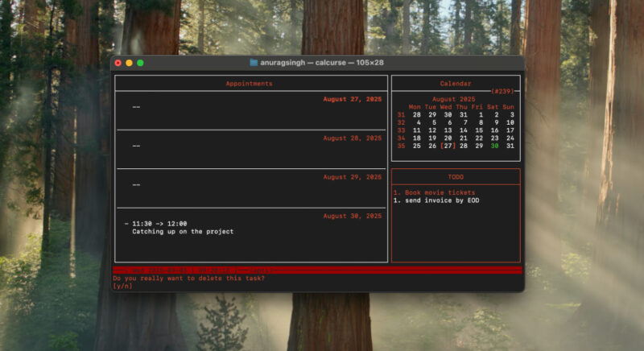Select day 24 in the calendar
This screenshot has height=351, width=644.
510,138
